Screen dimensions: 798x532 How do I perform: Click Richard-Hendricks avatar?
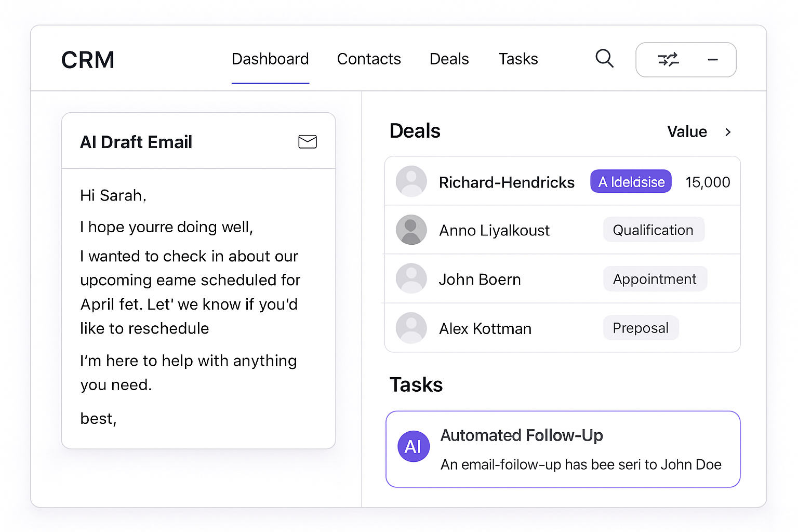point(411,181)
